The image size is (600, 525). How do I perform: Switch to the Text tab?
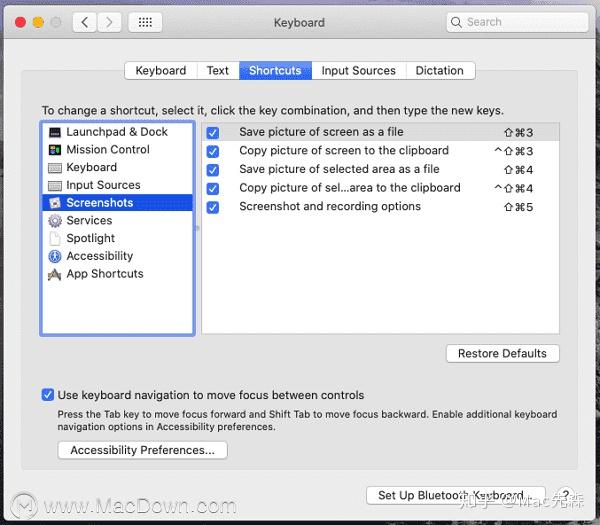(x=218, y=71)
